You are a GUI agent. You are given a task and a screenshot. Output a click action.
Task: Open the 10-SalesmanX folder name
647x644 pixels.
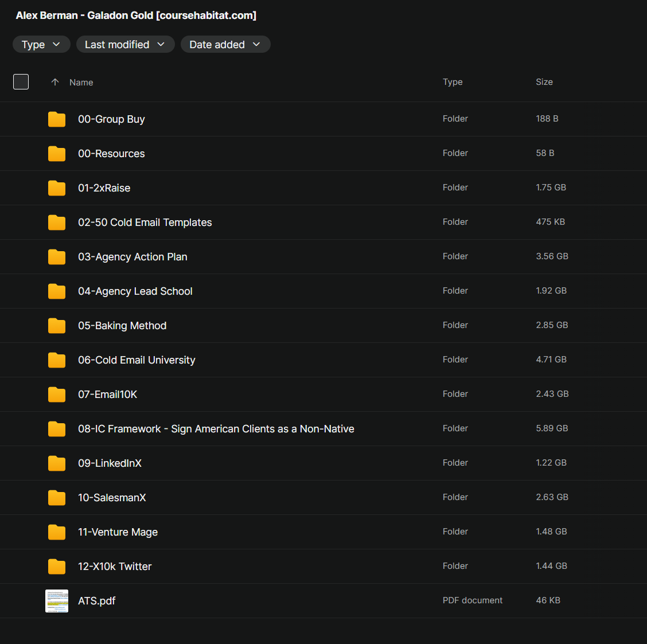point(112,498)
